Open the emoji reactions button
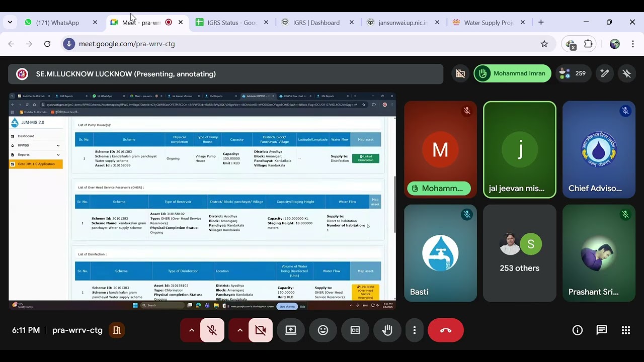Screen dimensions: 644x362 click(x=323, y=330)
